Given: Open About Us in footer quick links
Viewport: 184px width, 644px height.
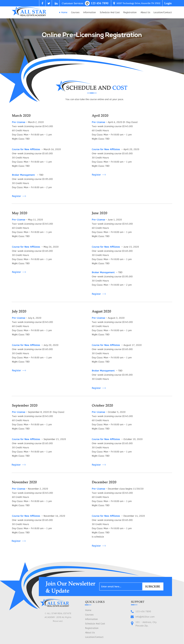Looking at the screenshot, I should point(90,632).
